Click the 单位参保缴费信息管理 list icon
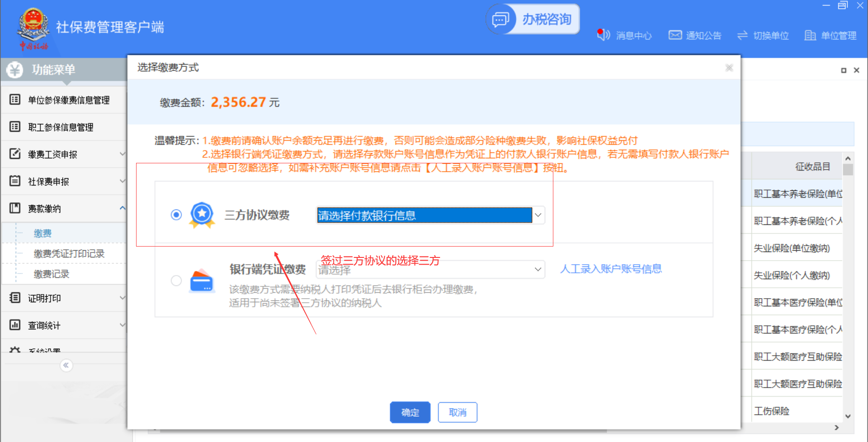 click(x=15, y=100)
